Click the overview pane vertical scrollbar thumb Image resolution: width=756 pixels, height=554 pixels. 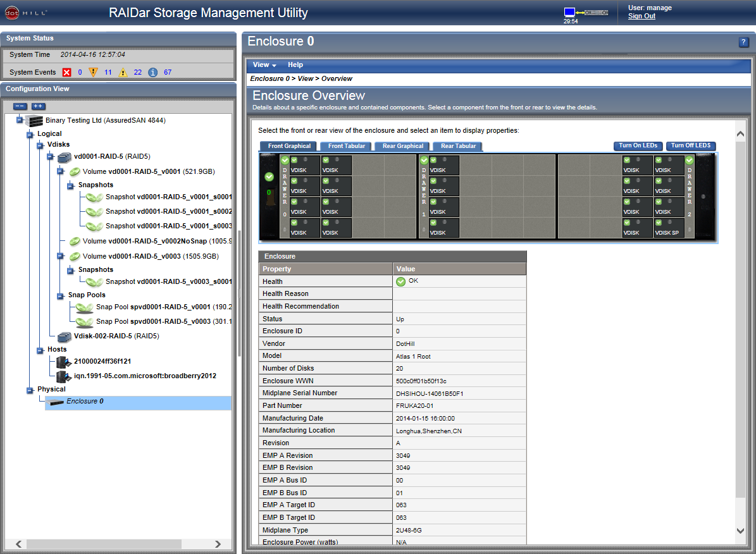click(740, 319)
